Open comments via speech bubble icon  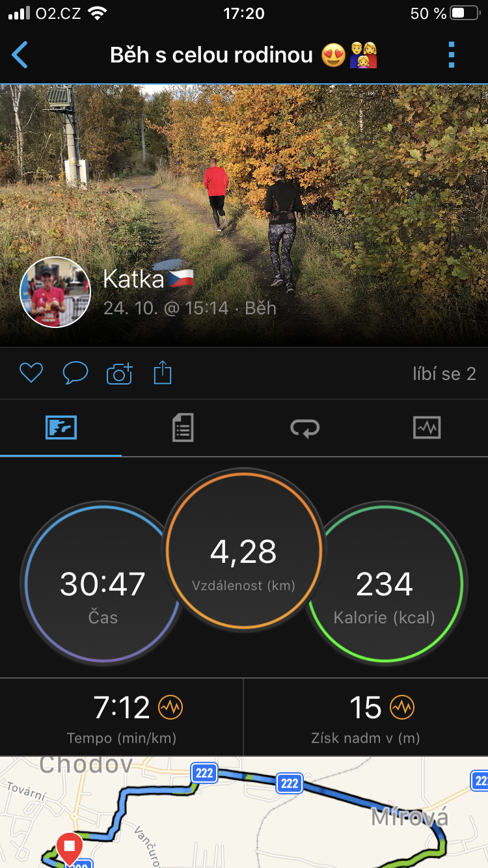75,373
